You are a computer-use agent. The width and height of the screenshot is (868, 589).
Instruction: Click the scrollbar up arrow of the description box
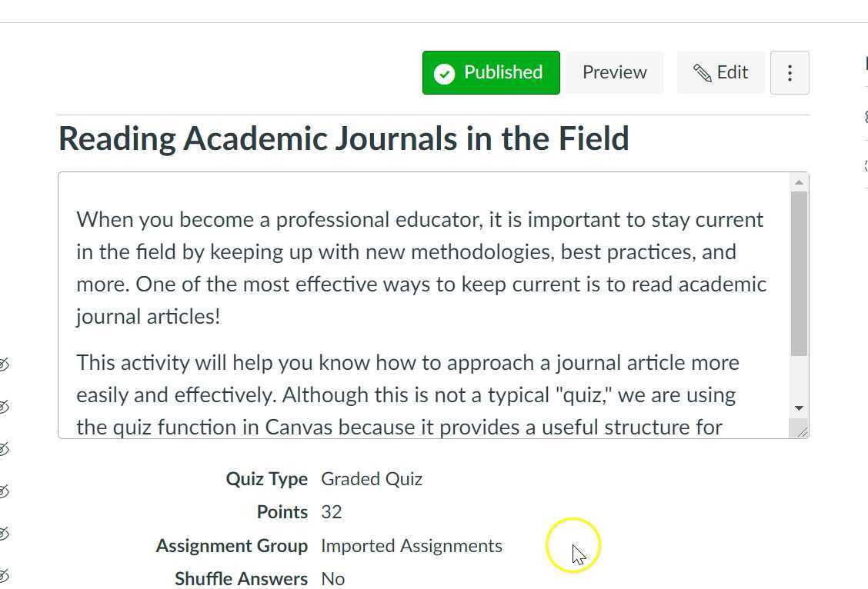[x=799, y=181]
